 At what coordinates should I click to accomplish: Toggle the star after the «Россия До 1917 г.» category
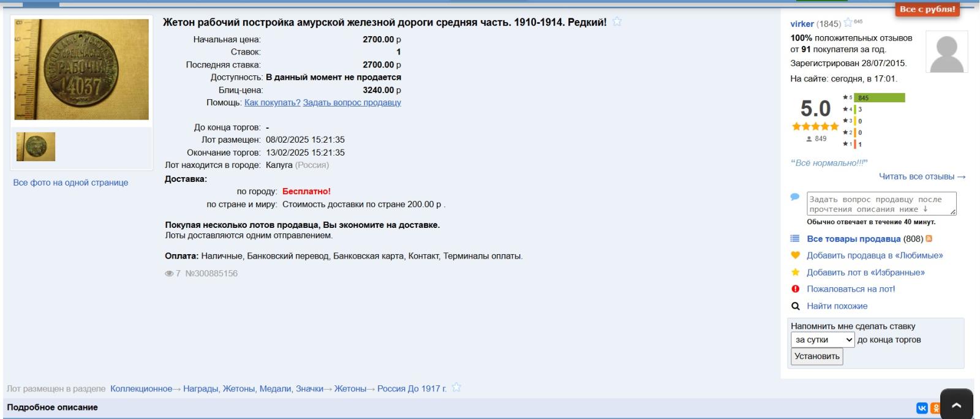pyautogui.click(x=456, y=388)
